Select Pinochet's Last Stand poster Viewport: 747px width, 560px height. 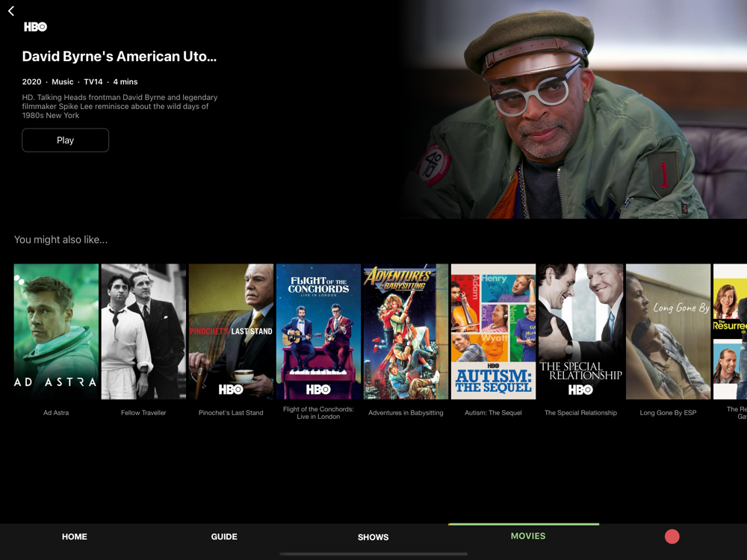(231, 332)
